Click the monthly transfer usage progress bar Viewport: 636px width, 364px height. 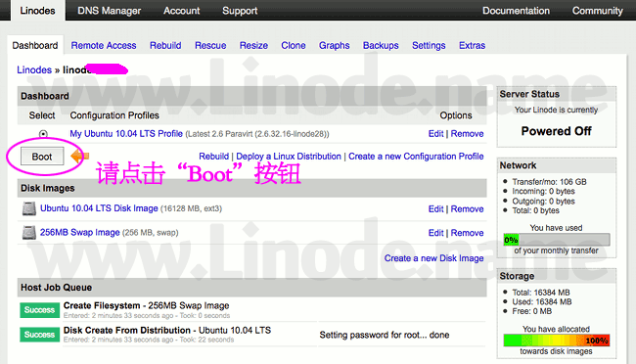coord(557,240)
